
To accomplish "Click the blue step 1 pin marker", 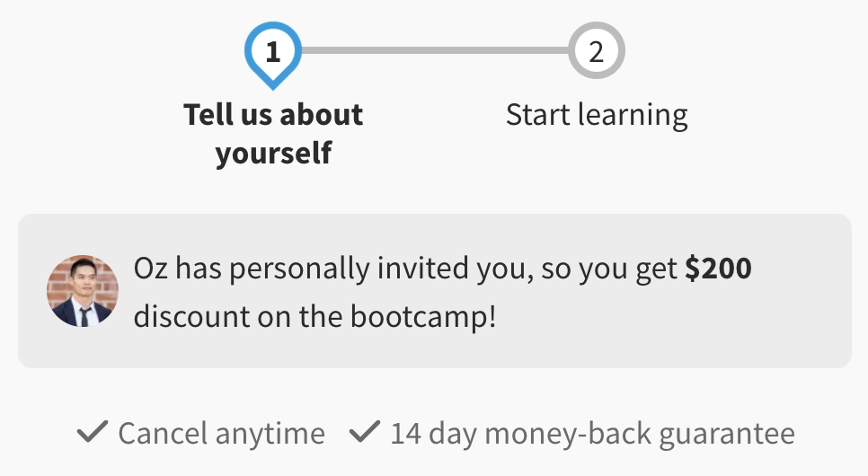I will click(x=273, y=54).
